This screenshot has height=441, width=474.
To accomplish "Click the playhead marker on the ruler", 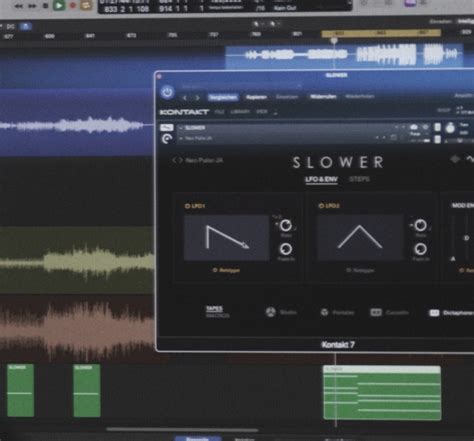I will pyautogui.click(x=334, y=41).
